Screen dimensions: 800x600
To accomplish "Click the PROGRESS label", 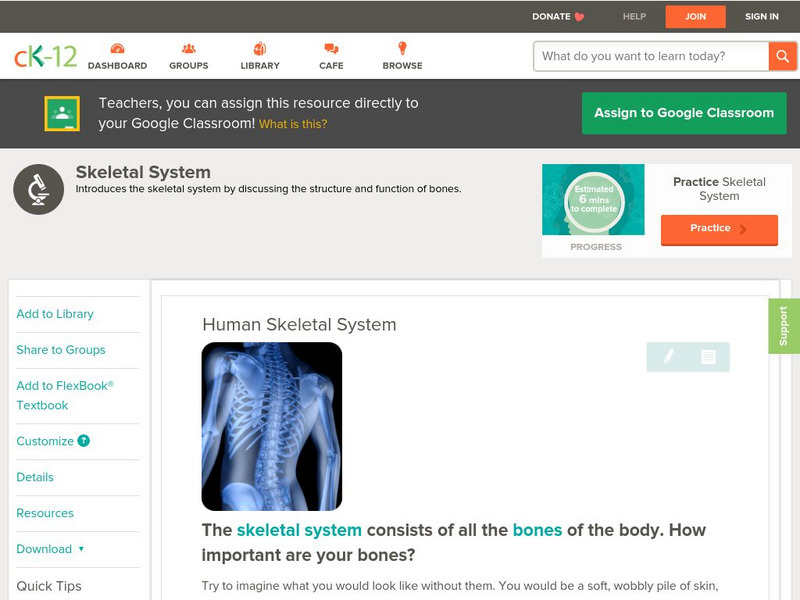I will click(x=596, y=247).
